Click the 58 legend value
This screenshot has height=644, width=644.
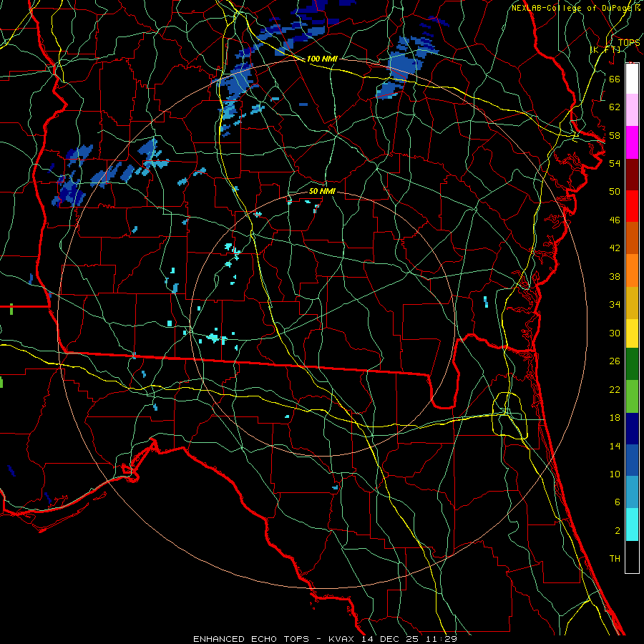pyautogui.click(x=615, y=135)
